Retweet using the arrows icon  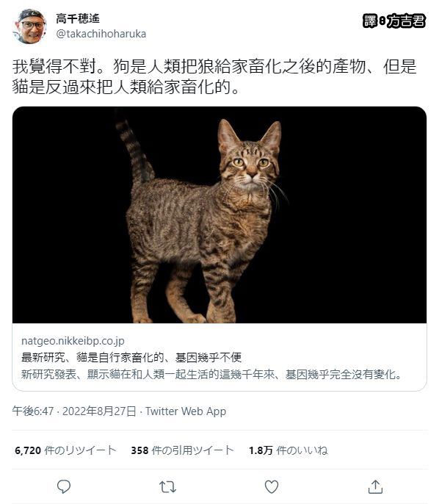tap(167, 486)
